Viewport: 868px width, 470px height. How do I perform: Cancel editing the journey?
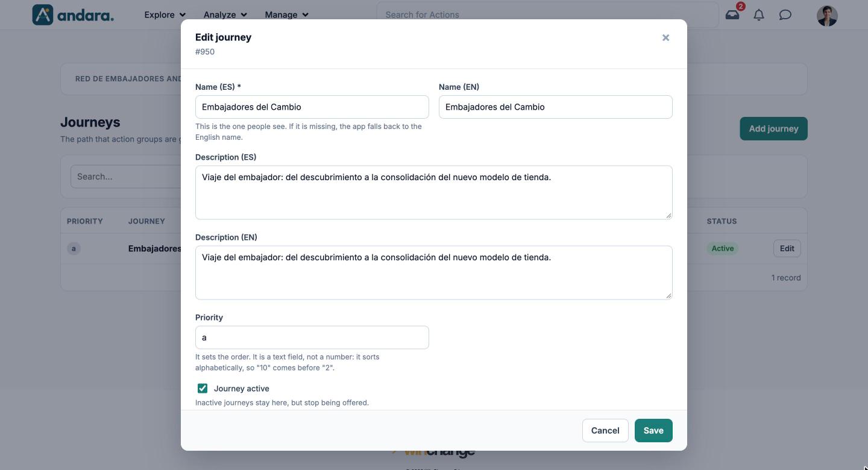click(x=605, y=431)
